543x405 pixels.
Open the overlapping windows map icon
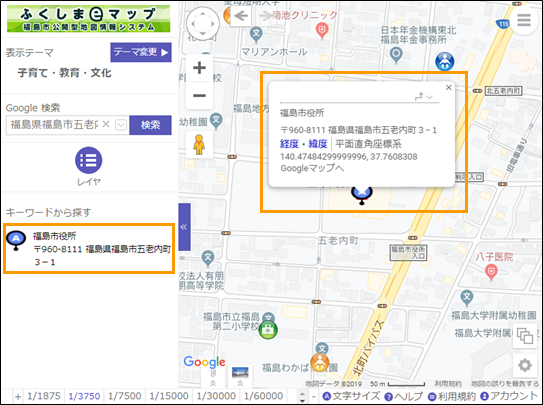pyautogui.click(x=525, y=336)
